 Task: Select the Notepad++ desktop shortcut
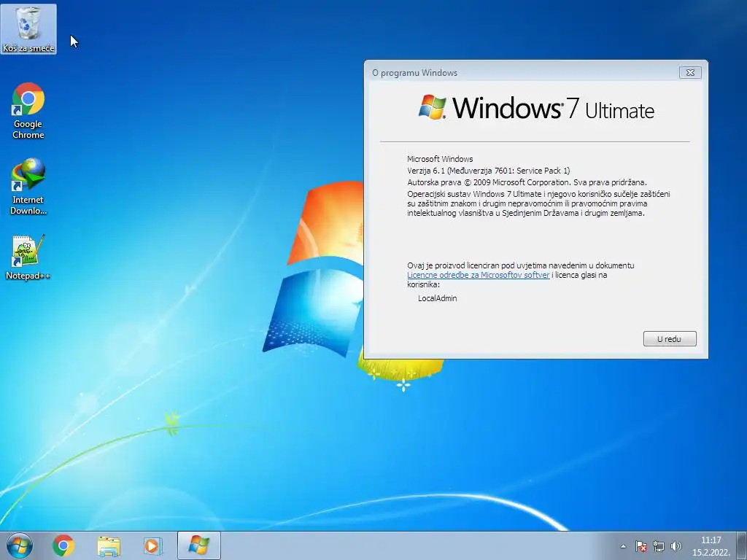pyautogui.click(x=28, y=257)
